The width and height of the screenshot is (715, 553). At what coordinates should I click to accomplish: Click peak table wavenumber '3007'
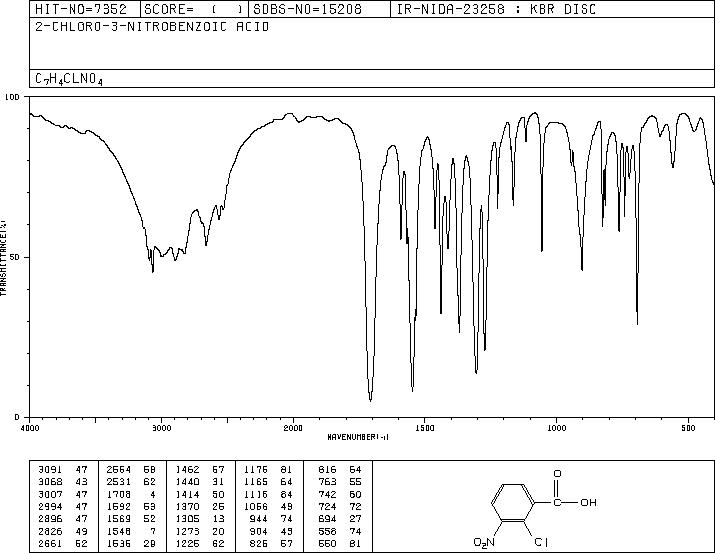(50, 494)
